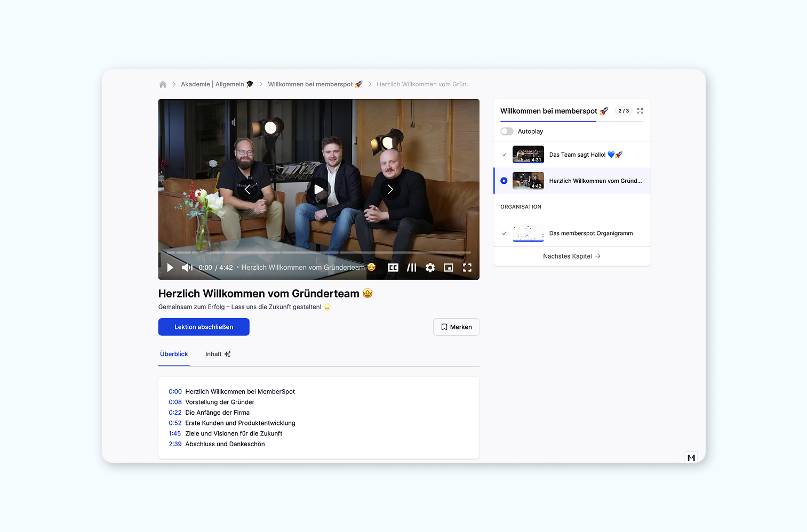The image size is (807, 532).
Task: Enter fullscreen video mode
Action: tap(467, 268)
